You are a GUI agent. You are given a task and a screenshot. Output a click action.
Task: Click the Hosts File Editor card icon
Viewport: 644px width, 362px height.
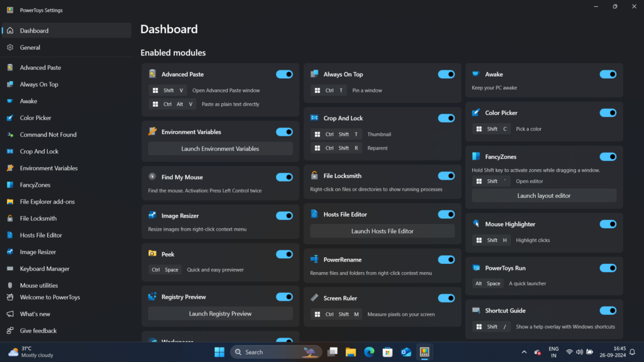tap(314, 214)
